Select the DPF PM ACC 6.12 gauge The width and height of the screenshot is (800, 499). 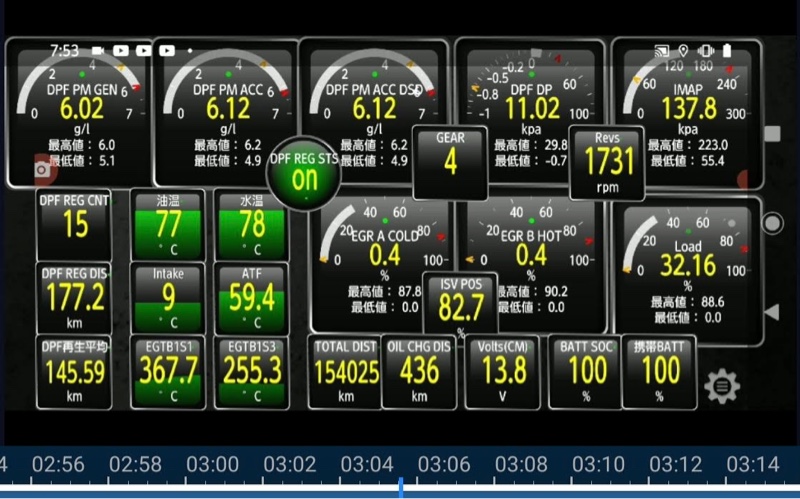[x=226, y=112]
